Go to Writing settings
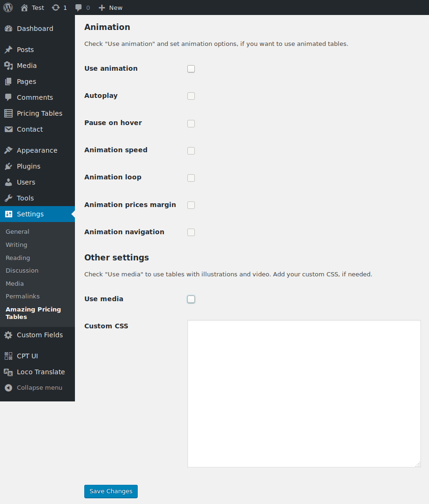The height and width of the screenshot is (504, 429). (16, 245)
